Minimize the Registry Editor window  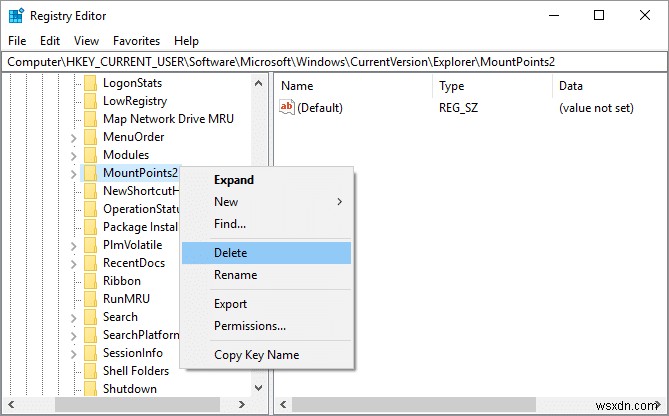554,15
